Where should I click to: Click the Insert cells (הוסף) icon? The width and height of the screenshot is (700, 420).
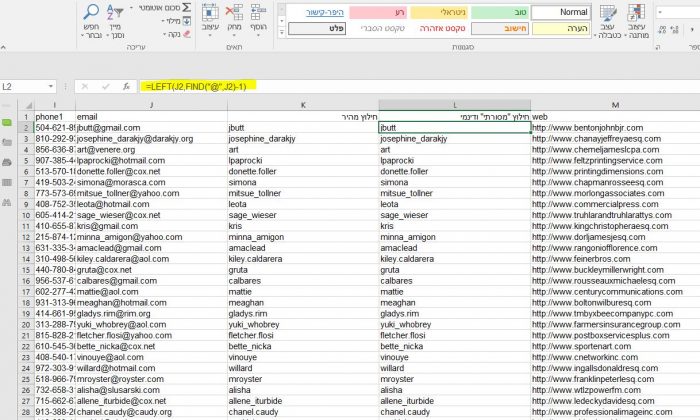tap(258, 12)
